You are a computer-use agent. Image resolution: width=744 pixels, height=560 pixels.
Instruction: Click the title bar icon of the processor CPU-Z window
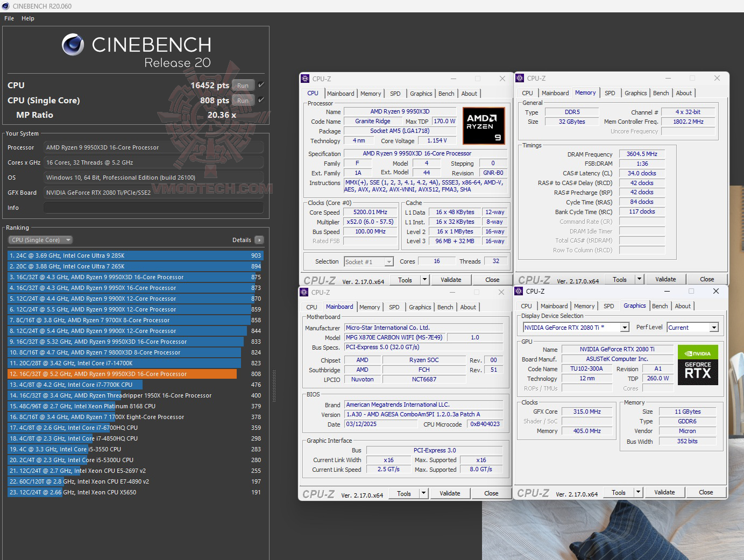coord(305,79)
